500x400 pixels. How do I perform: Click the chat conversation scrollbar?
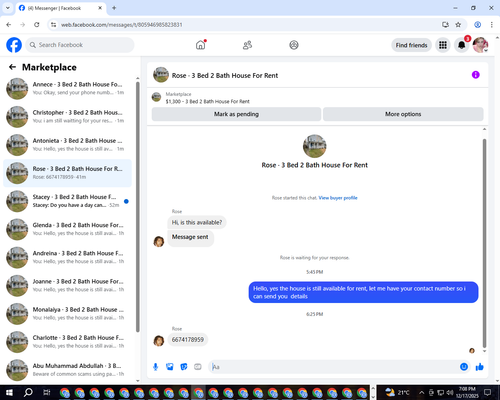pyautogui.click(x=484, y=243)
